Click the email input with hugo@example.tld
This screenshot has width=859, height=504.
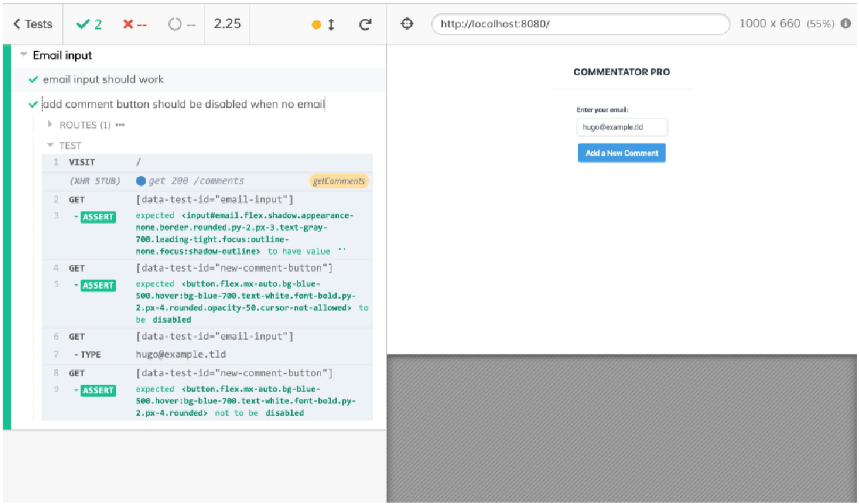622,127
